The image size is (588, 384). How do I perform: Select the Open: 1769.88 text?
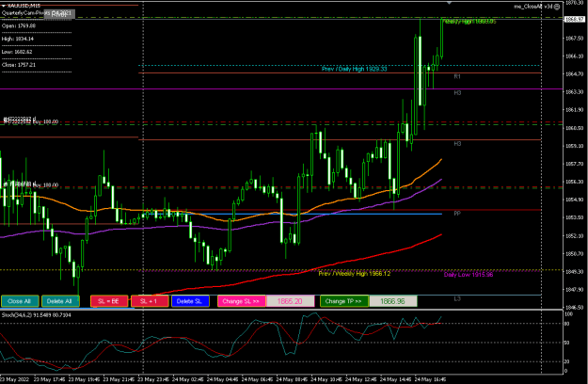click(19, 25)
